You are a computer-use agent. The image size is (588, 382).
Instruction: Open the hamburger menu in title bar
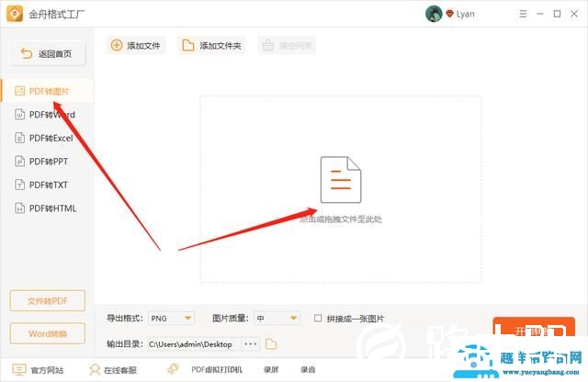523,14
